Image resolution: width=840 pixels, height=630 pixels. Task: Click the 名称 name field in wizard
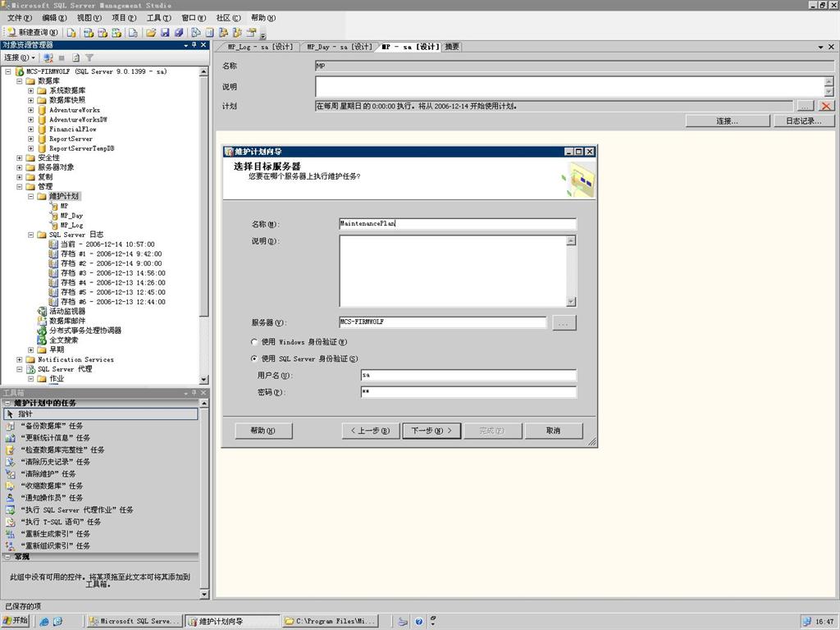[x=458, y=223]
